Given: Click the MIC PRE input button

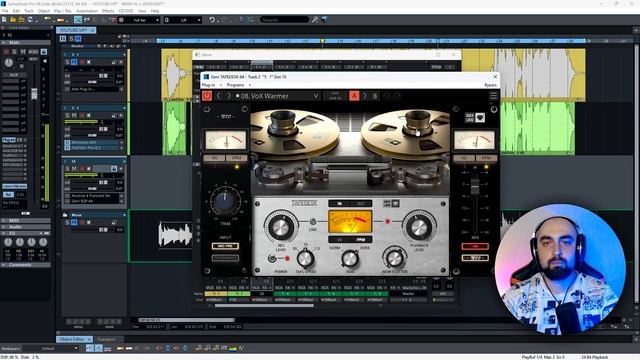Looking at the screenshot, I should 225,246.
